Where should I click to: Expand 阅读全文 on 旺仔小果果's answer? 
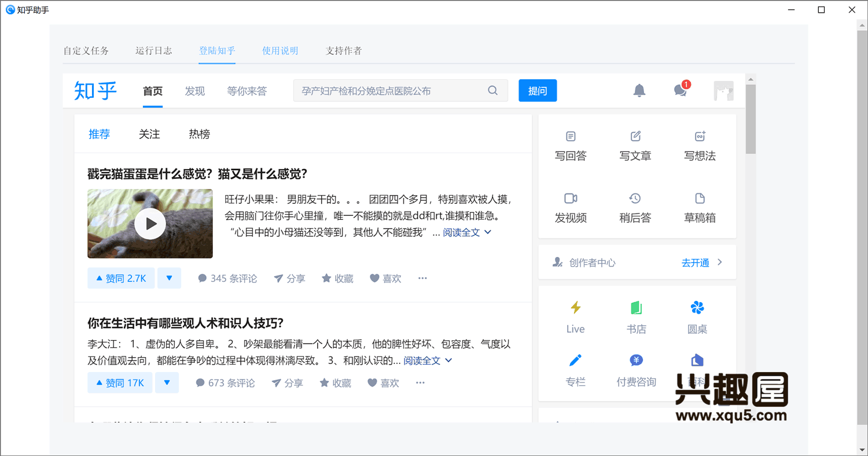click(x=467, y=233)
